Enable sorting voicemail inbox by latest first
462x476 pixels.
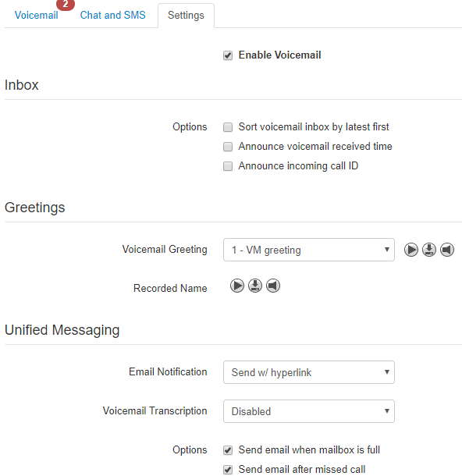pyautogui.click(x=228, y=127)
